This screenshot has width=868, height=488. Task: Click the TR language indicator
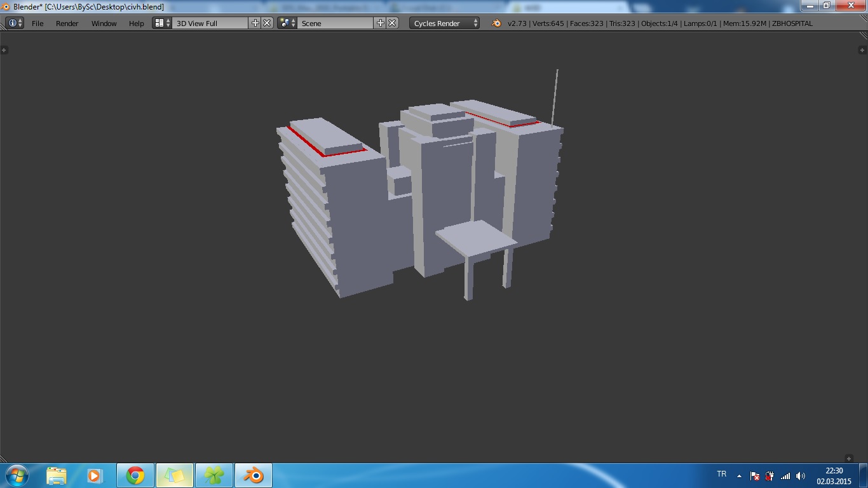click(722, 474)
